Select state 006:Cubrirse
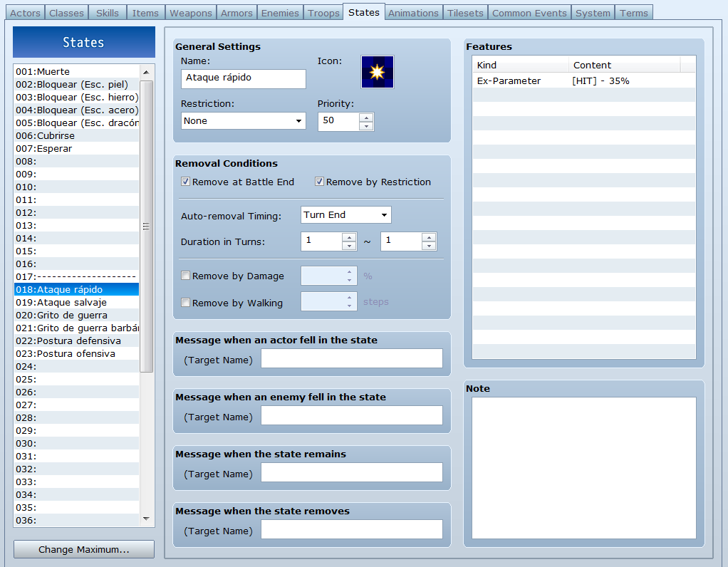Screen dimensions: 728x567 [x=77, y=135]
